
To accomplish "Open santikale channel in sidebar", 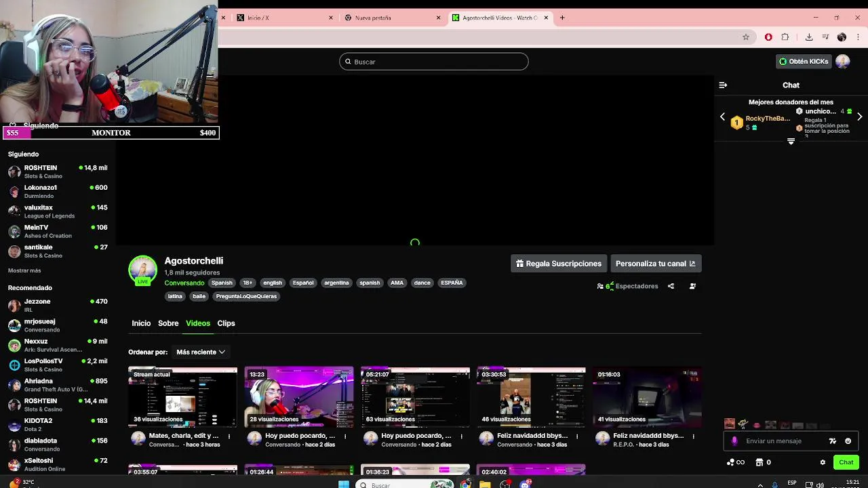I will [58, 251].
